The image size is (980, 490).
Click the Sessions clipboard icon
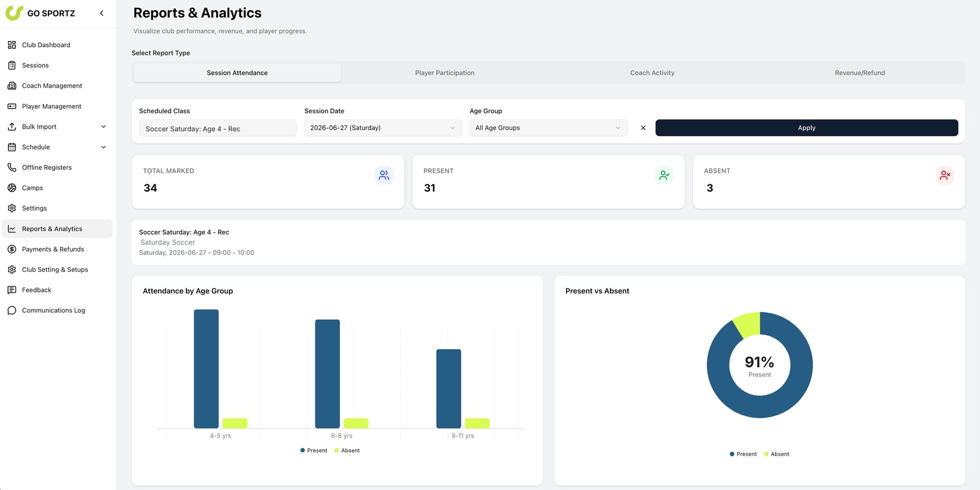[x=12, y=65]
